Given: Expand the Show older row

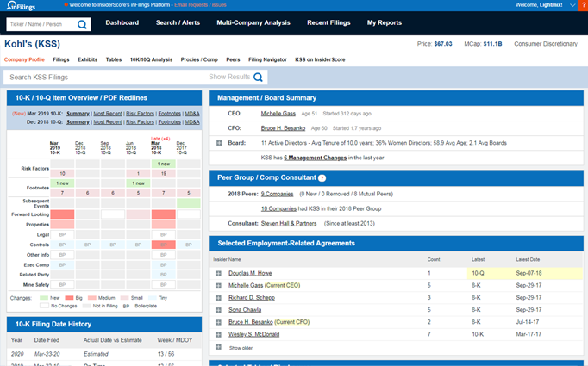Looking at the screenshot, I should tap(218, 347).
